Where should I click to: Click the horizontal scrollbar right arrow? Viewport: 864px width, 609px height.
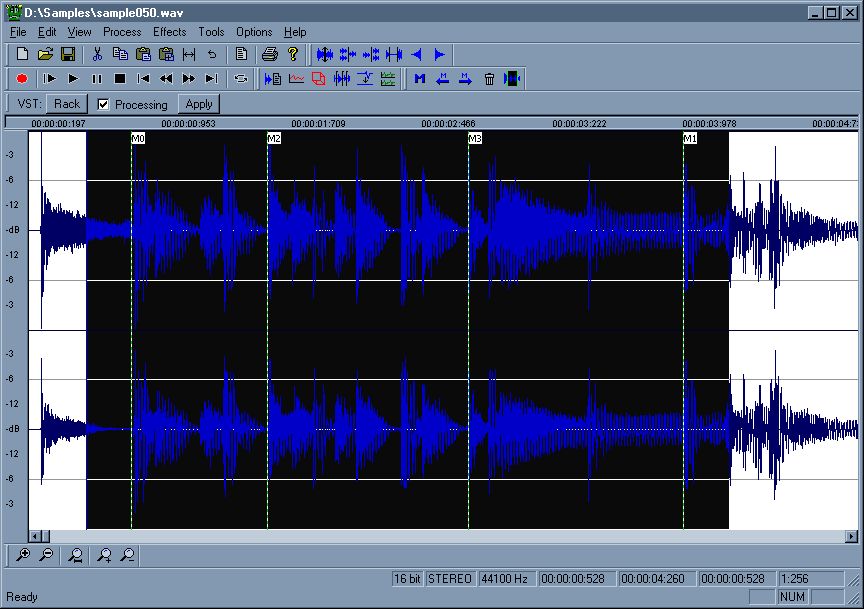851,536
